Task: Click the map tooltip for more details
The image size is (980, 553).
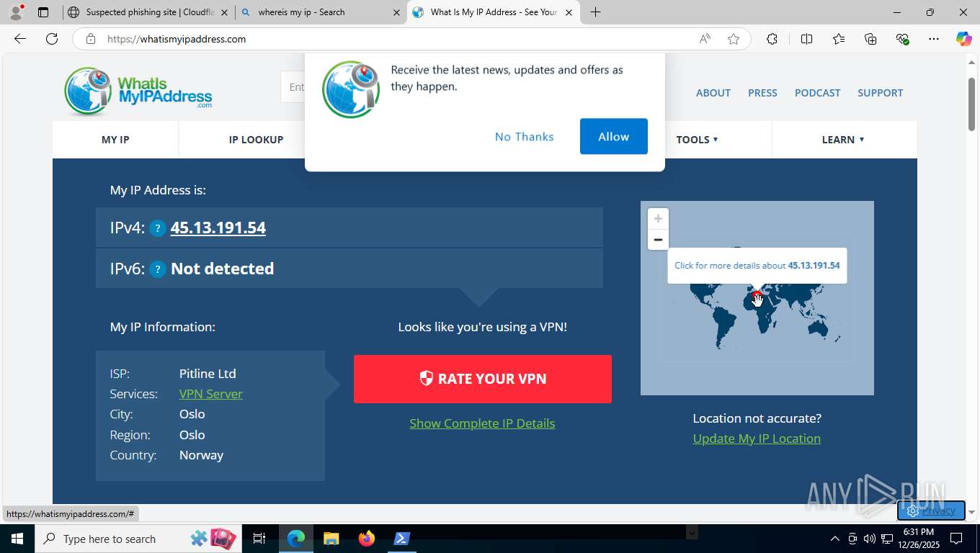Action: (757, 266)
